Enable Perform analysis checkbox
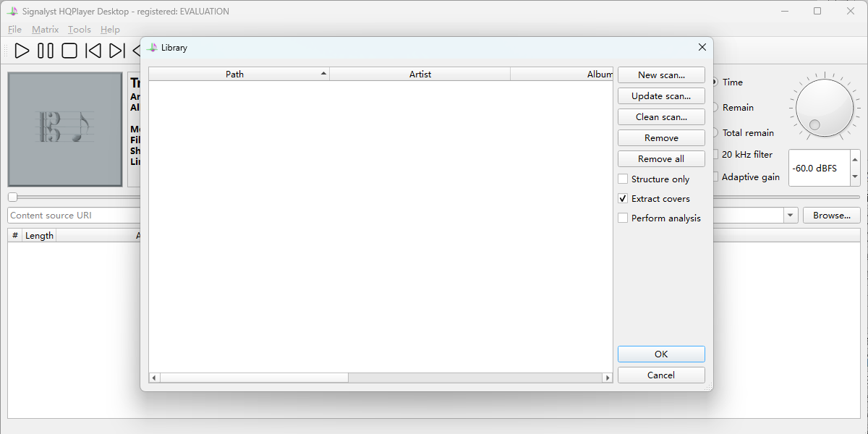 (x=623, y=218)
